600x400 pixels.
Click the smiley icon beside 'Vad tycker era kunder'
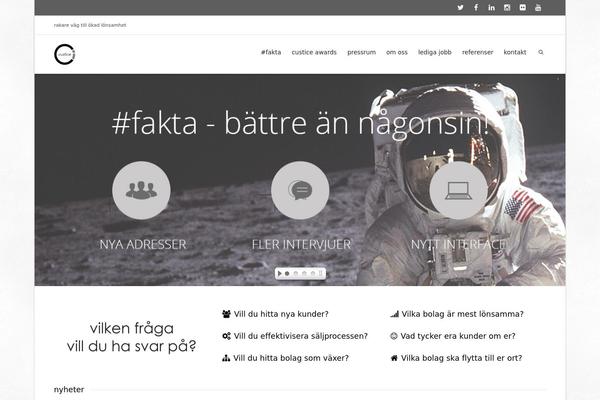[x=394, y=336]
